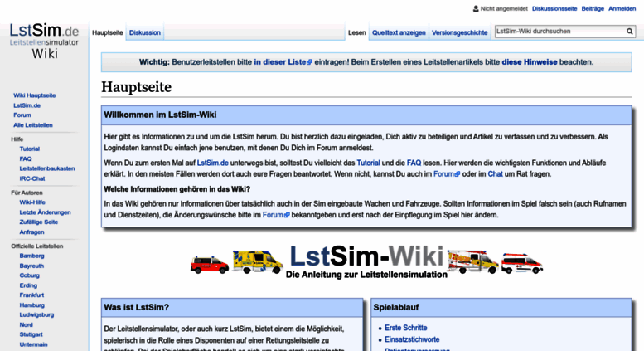This screenshot has height=351, width=644.
Task: Open Alle Leitstellen in sidebar
Action: tap(33, 125)
